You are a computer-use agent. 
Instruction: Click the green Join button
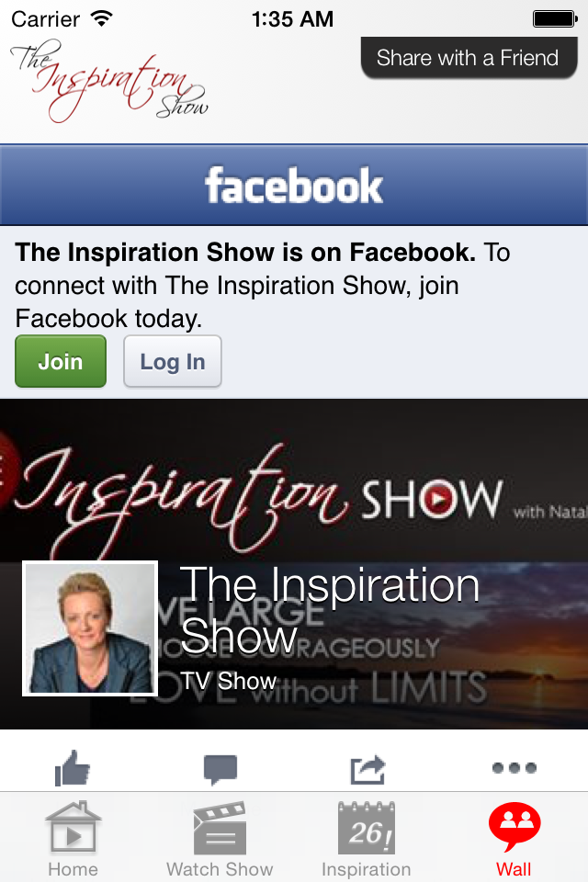[x=61, y=361]
